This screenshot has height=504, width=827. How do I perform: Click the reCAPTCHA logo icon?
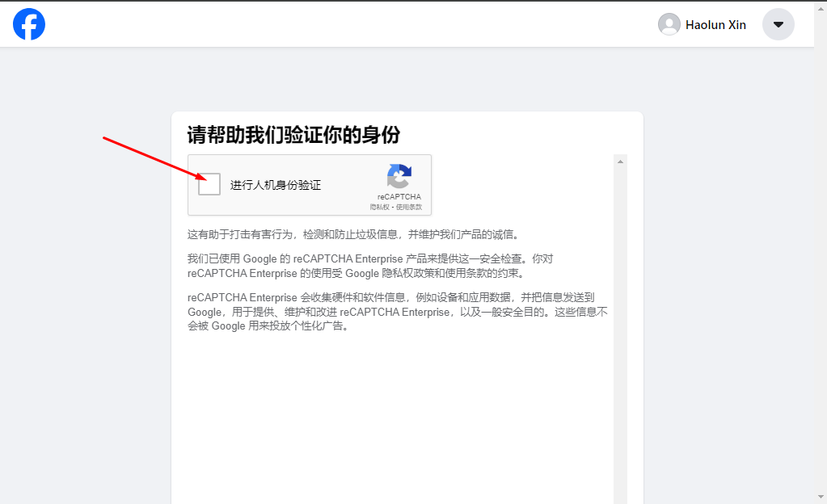click(x=399, y=176)
